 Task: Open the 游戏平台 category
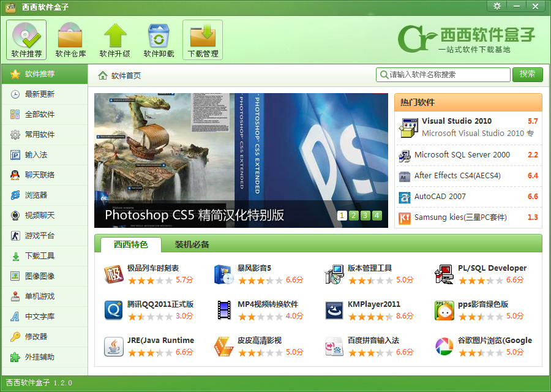45,236
